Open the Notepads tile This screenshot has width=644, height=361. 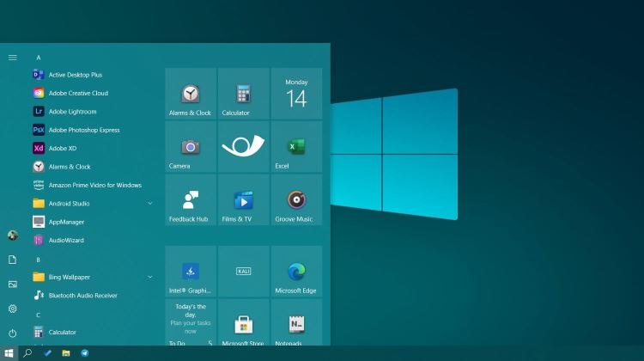pyautogui.click(x=296, y=322)
